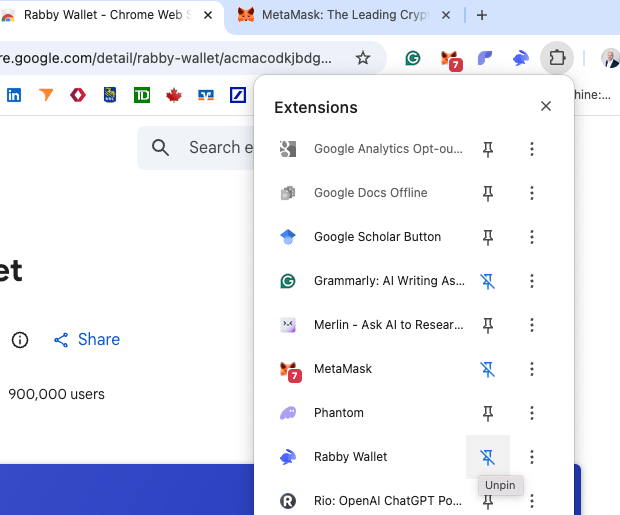
Task: Click the address bar URL
Action: 166,58
